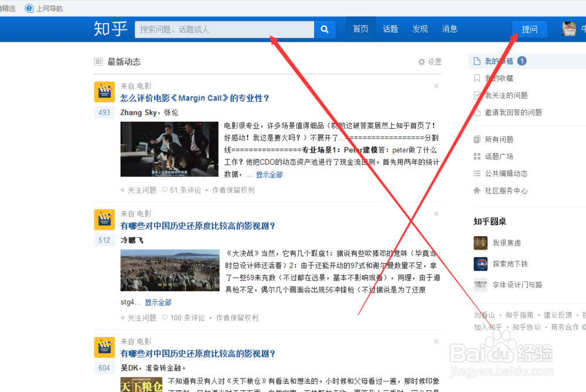Image resolution: width=586 pixels, height=392 pixels.
Task: Click the search magnifier icon
Action: pos(325,29)
